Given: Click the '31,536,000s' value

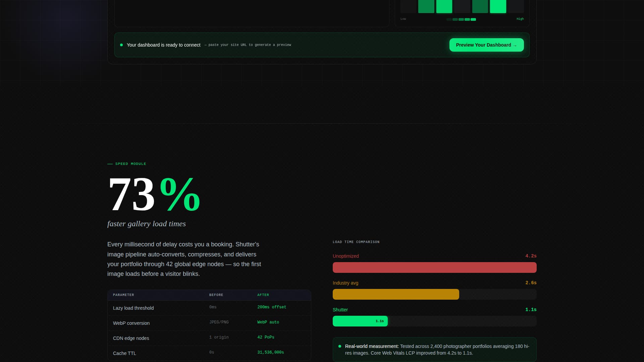Looking at the screenshot, I should tap(270, 352).
